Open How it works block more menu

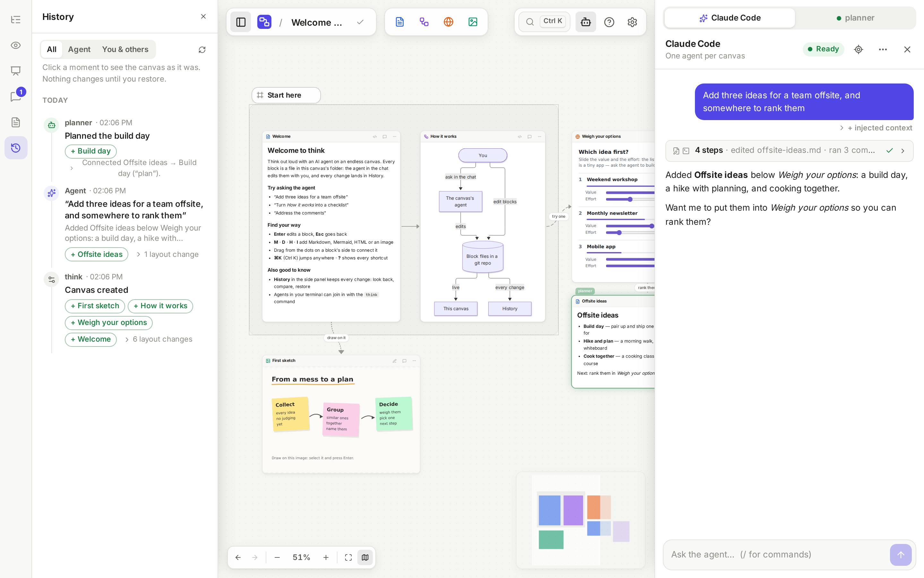click(x=540, y=136)
